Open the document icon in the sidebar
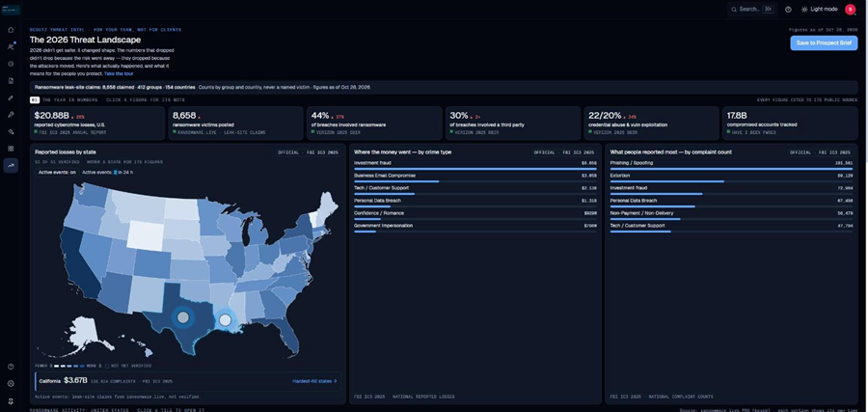This screenshot has height=412, width=868. (x=11, y=81)
